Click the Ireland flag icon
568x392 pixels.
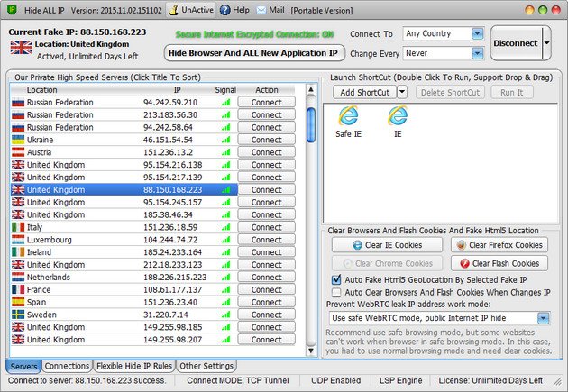[x=18, y=252]
